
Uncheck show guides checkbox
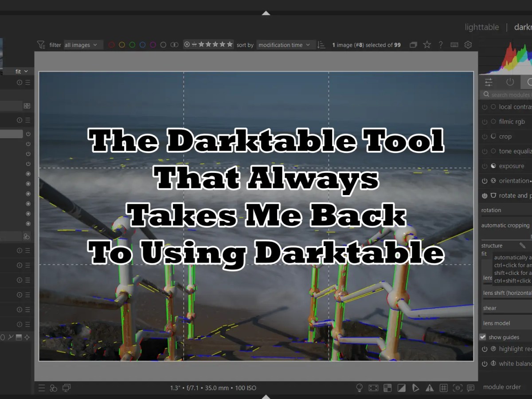(483, 337)
